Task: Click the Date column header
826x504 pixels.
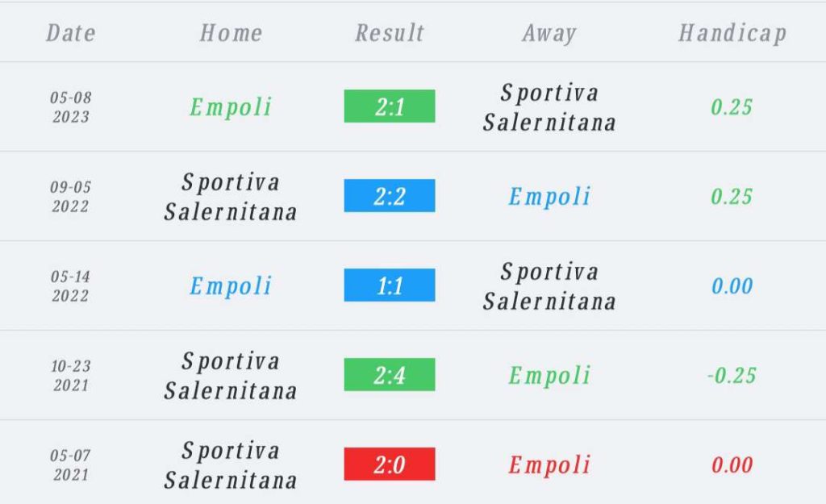Action: tap(71, 32)
